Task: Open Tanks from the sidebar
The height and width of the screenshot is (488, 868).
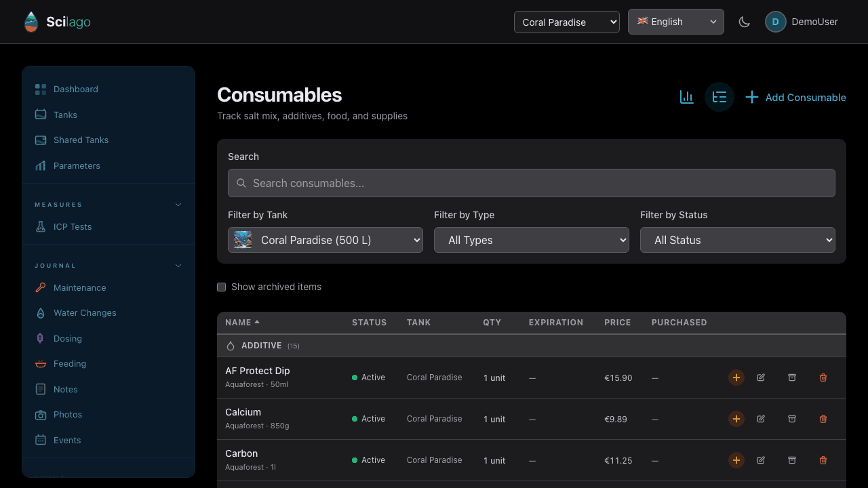Action: coord(65,115)
